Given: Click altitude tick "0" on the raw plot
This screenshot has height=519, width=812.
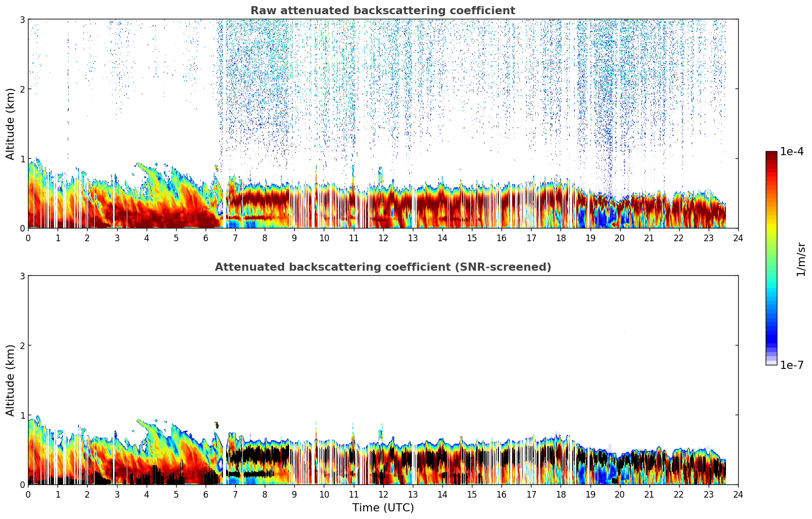Looking at the screenshot, I should point(22,228).
